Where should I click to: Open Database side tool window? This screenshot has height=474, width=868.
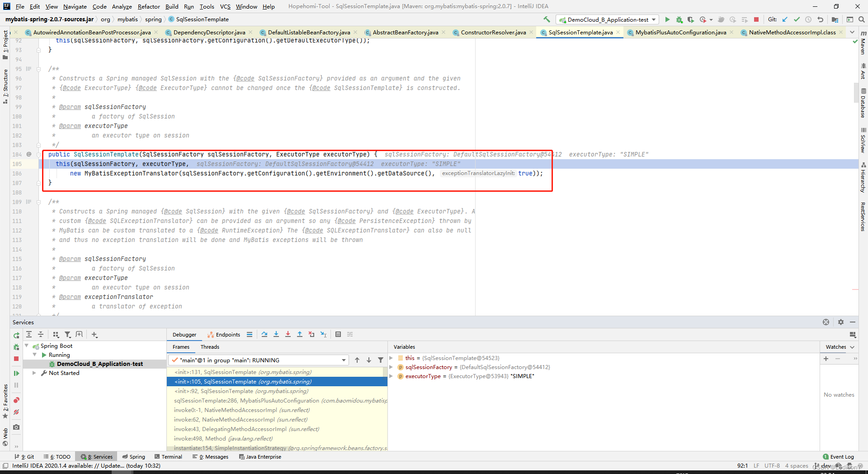click(863, 103)
